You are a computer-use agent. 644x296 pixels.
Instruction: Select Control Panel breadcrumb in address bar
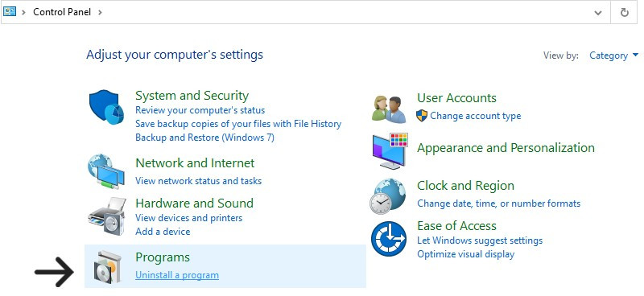pyautogui.click(x=62, y=12)
